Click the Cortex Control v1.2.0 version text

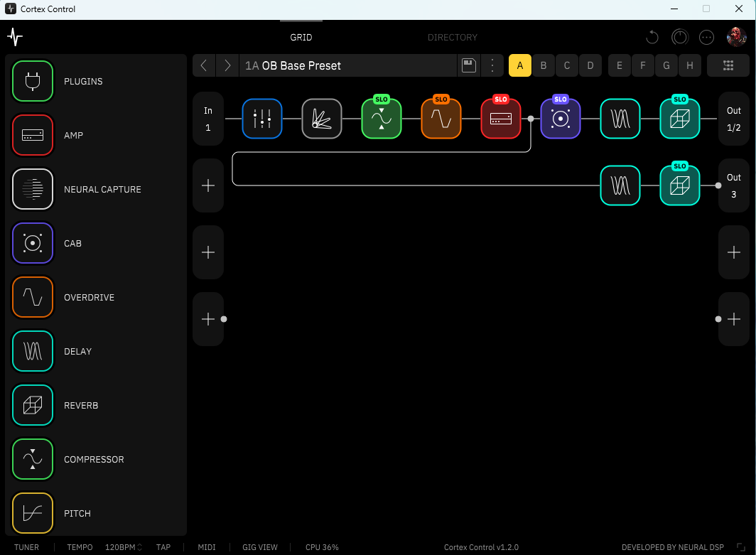(x=481, y=547)
